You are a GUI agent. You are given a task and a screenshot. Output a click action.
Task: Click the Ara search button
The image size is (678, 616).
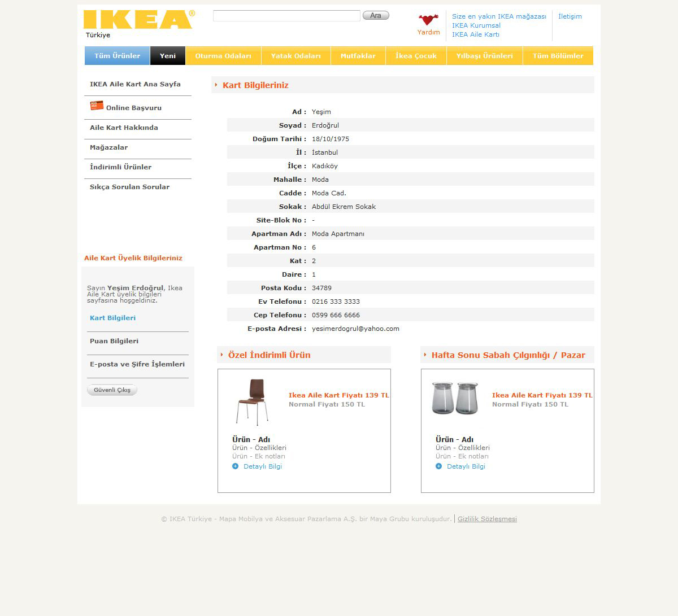[376, 15]
